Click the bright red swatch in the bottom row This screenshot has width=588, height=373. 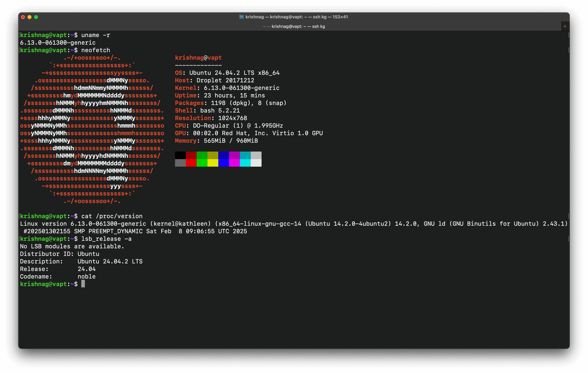(191, 163)
